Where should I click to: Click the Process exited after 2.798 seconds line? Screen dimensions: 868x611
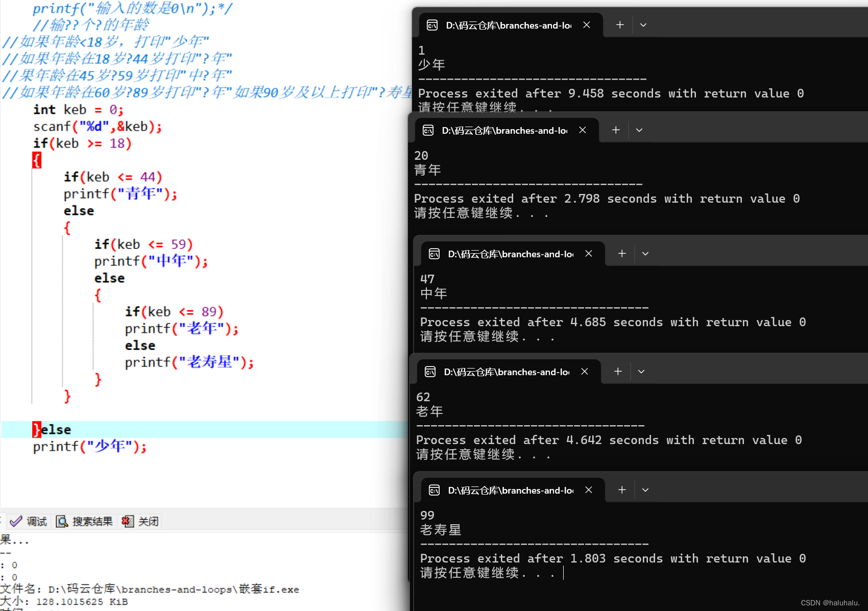tap(607, 199)
